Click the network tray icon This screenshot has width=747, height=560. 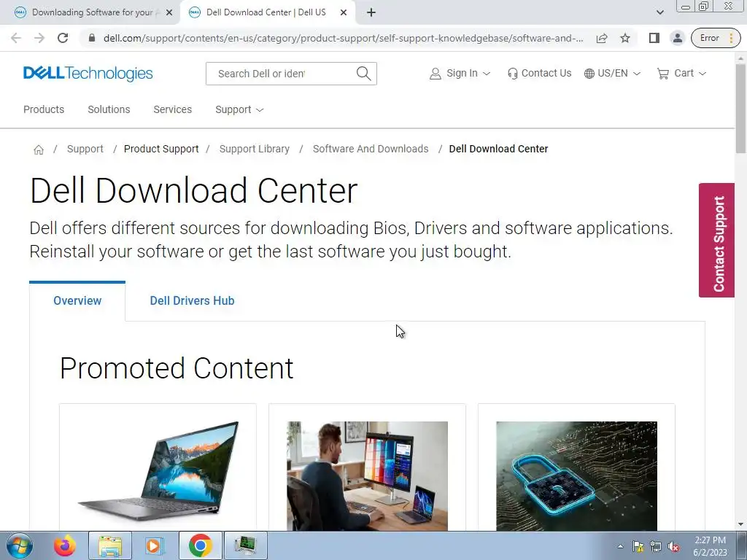(x=656, y=547)
